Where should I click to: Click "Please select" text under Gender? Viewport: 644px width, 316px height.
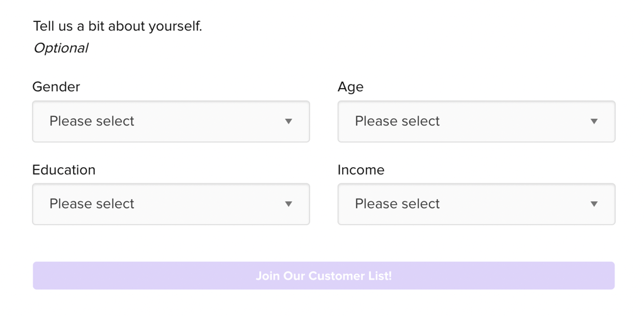(92, 121)
